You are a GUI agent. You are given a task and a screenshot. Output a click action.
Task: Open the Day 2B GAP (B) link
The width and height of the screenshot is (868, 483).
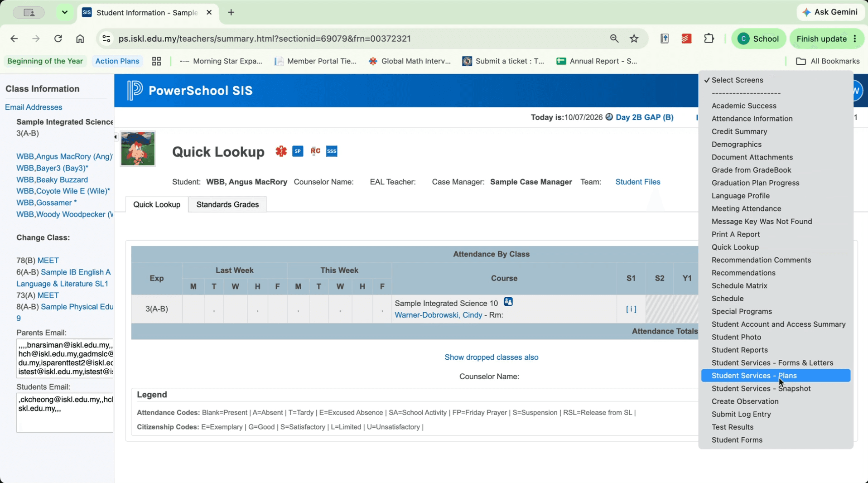coord(644,117)
